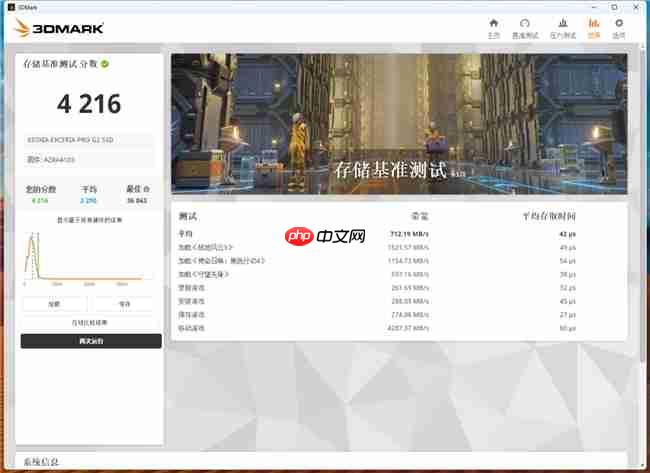
Task: Click the 加载 (Load) button
Action: click(x=54, y=304)
